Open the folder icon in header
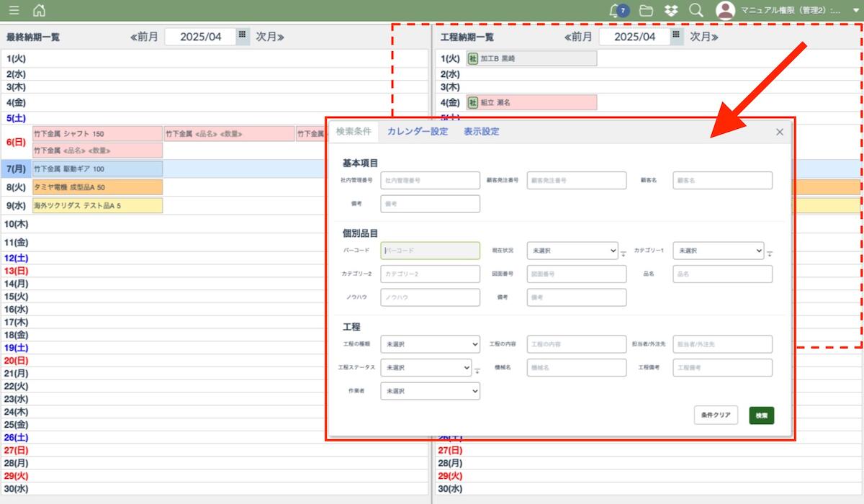Screen dimensions: 864x504 coord(646,11)
